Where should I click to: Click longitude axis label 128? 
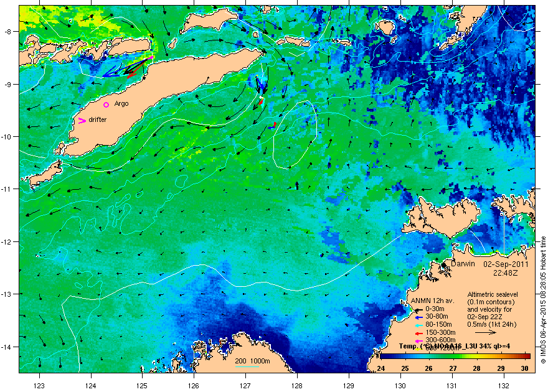click(x=297, y=386)
